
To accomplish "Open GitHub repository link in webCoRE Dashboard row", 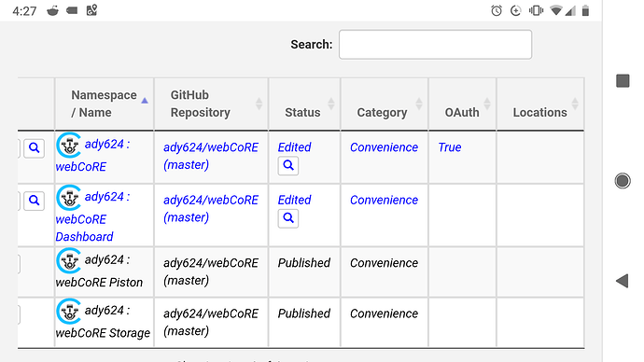I will point(211,208).
